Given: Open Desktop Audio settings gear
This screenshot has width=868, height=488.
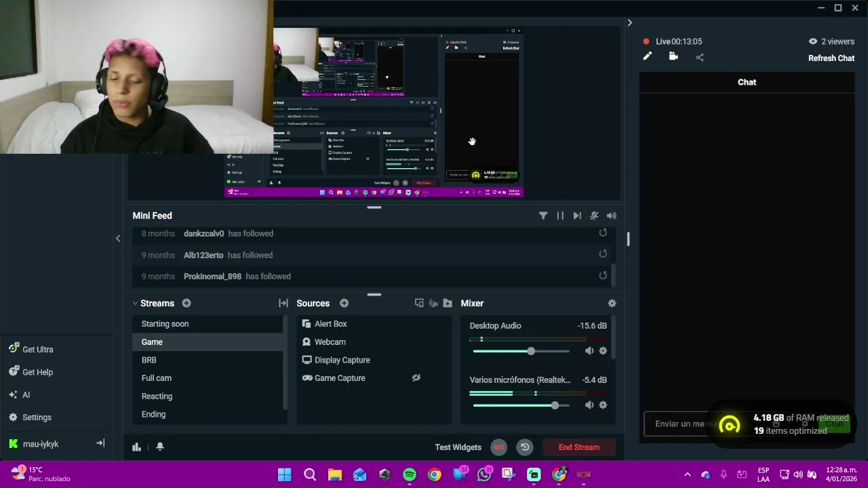Looking at the screenshot, I should pos(603,350).
